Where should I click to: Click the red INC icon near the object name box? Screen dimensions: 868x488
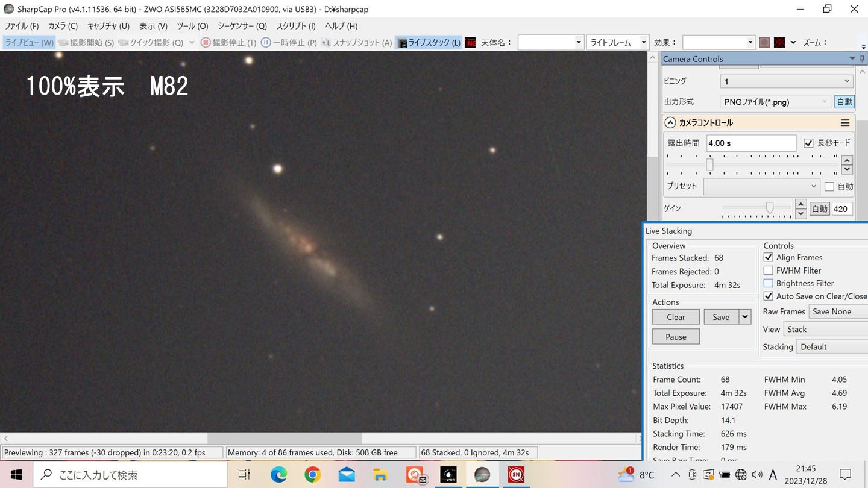tap(470, 43)
